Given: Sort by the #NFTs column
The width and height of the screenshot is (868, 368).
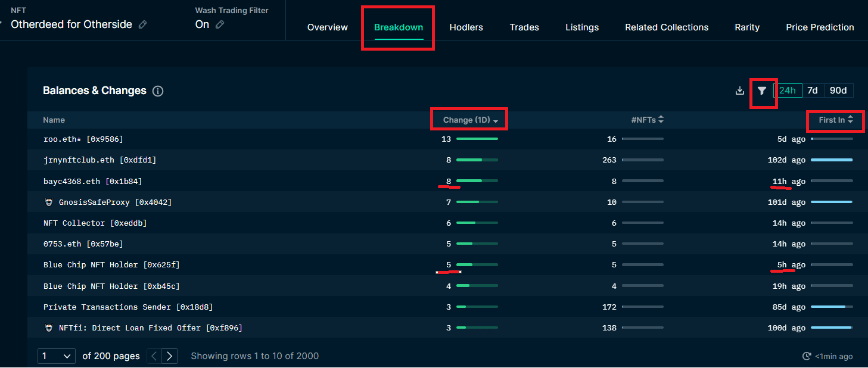Looking at the screenshot, I should pos(647,120).
